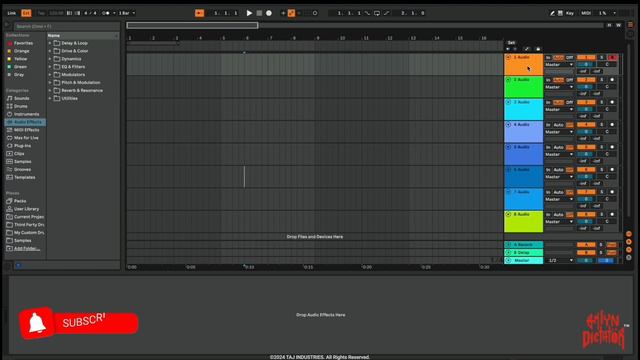Image resolution: width=640 pixels, height=360 pixels.
Task: Open the Sounds category
Action: click(x=21, y=98)
